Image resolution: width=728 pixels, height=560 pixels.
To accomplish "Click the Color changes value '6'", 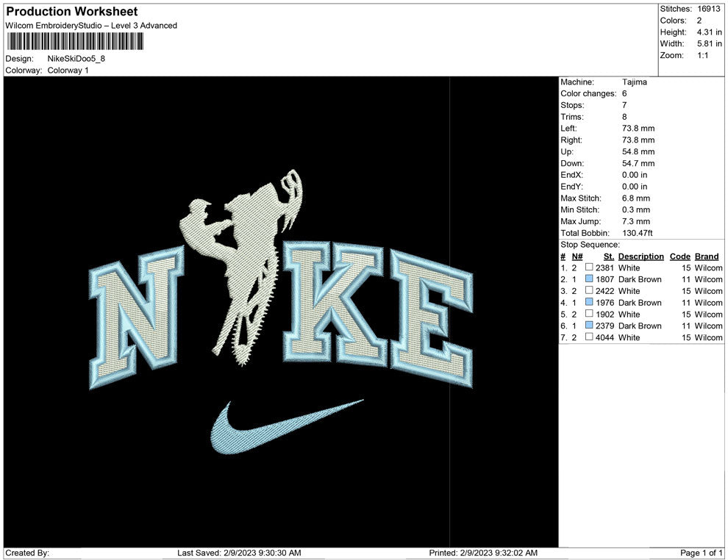I will point(624,93).
